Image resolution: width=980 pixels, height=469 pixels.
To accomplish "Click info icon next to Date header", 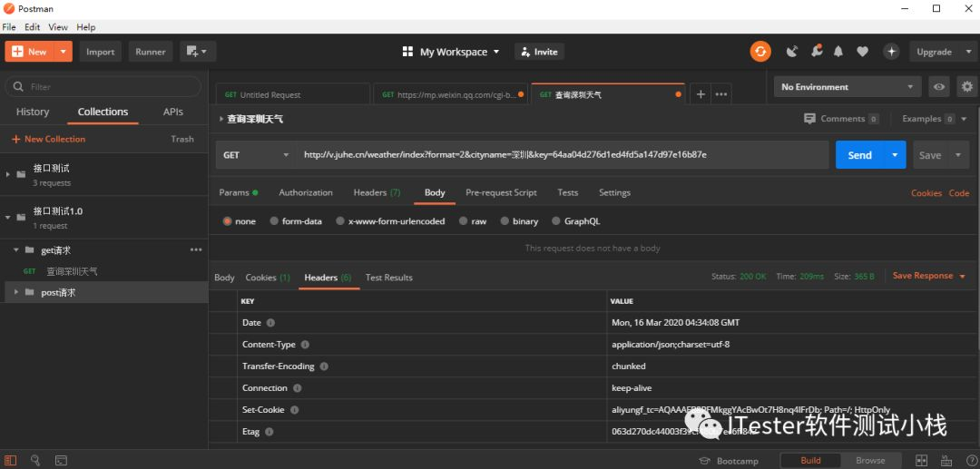I will click(x=270, y=323).
